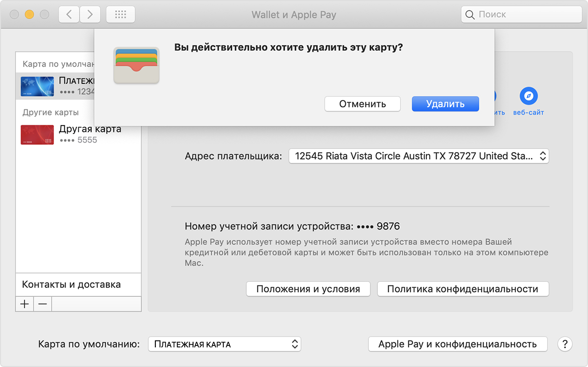This screenshot has width=588, height=367.
Task: Click Отменить to cancel deletion
Action: [x=363, y=104]
